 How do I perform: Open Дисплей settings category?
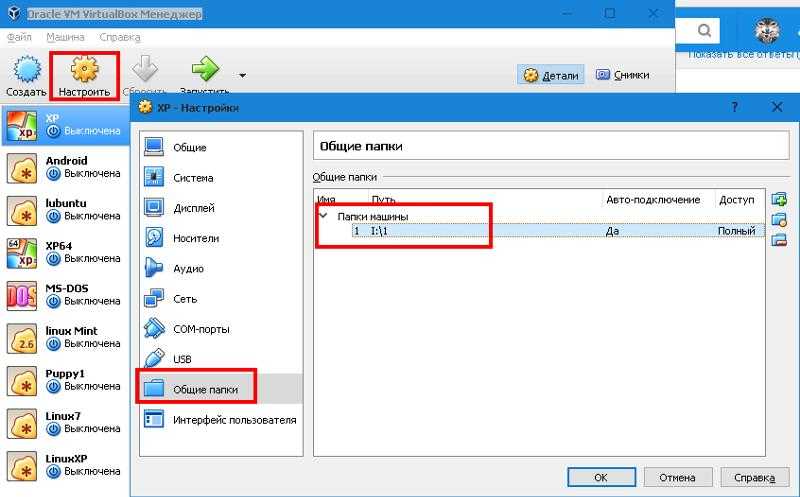tap(221, 208)
